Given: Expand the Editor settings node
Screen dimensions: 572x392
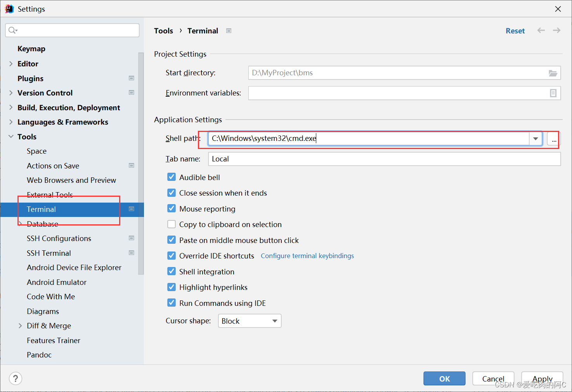Looking at the screenshot, I should click(11, 64).
